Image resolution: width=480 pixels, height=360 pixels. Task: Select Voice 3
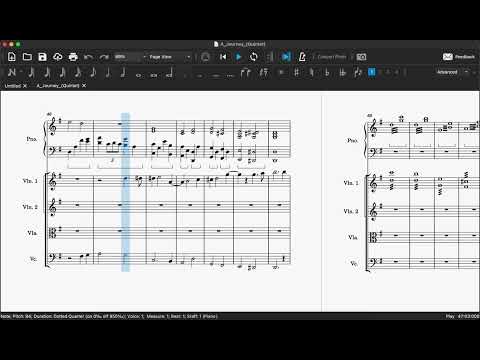pyautogui.click(x=388, y=72)
